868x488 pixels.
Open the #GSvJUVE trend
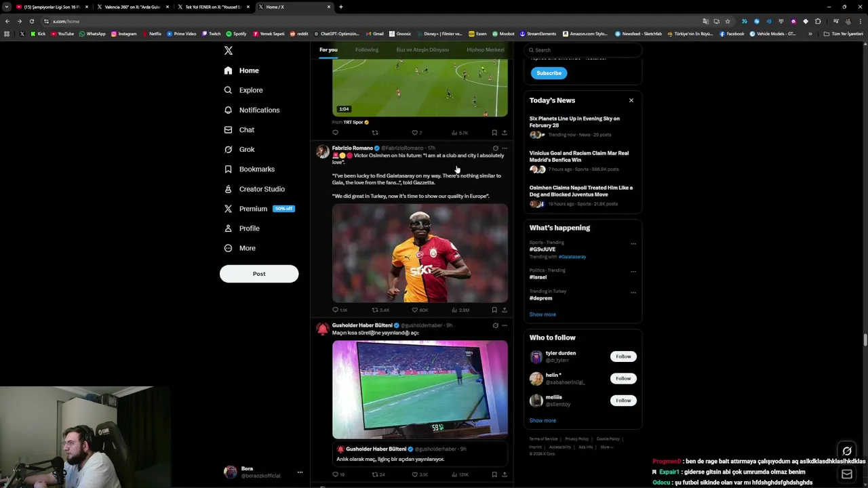pyautogui.click(x=542, y=249)
